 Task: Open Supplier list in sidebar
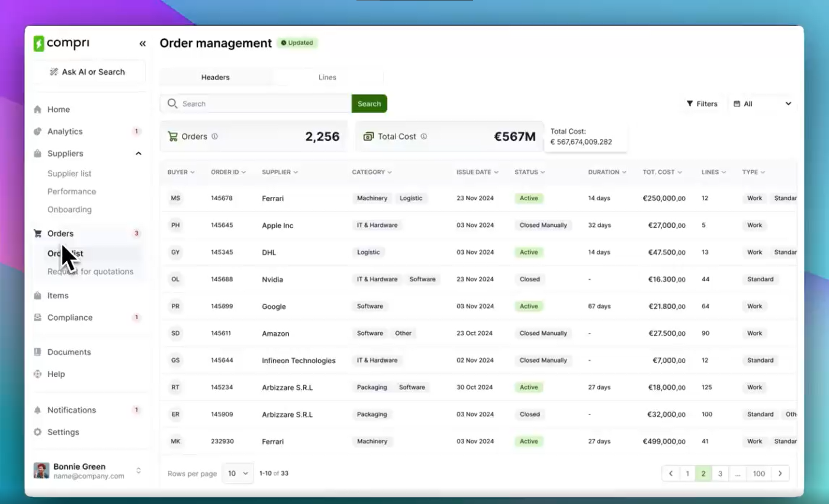[x=69, y=173]
